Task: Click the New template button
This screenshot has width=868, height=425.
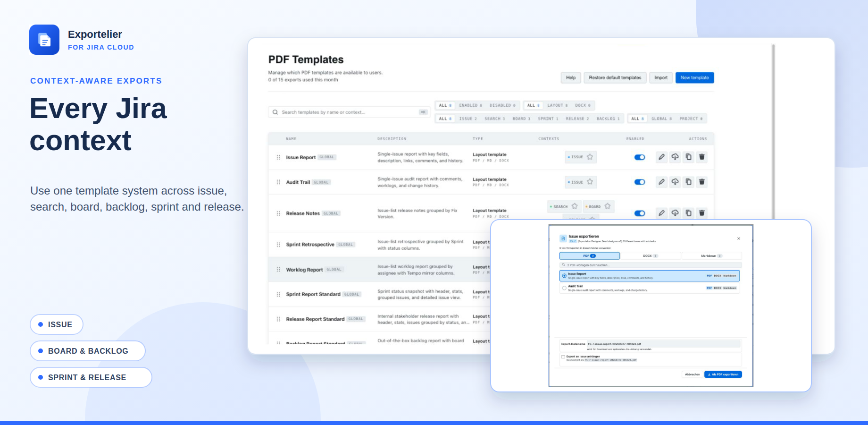Action: [694, 77]
